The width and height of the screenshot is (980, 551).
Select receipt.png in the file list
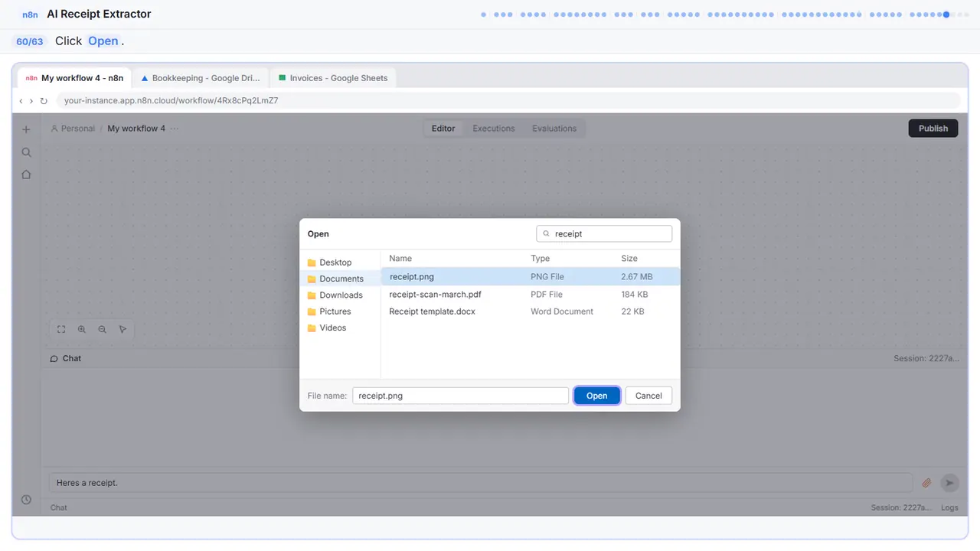tap(530, 276)
